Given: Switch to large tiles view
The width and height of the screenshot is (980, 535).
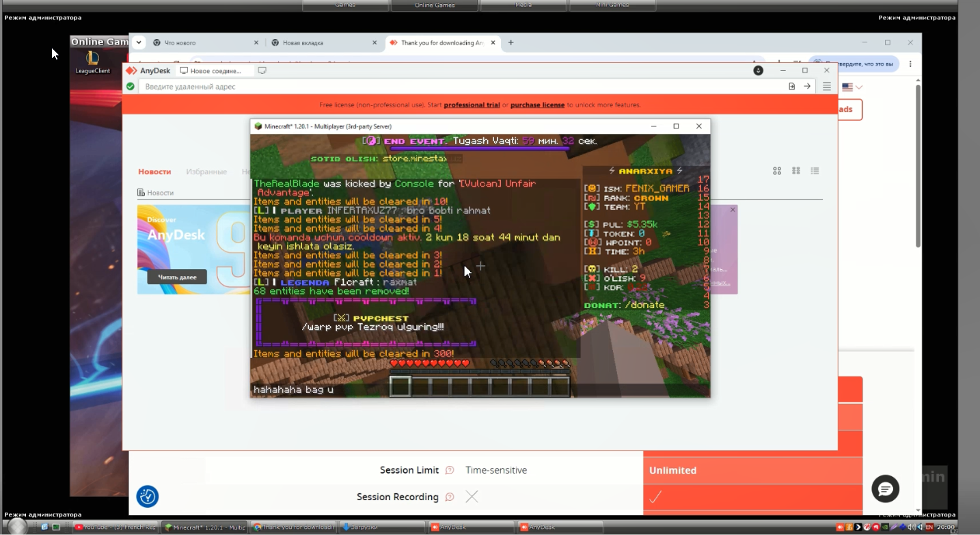Looking at the screenshot, I should tap(777, 171).
